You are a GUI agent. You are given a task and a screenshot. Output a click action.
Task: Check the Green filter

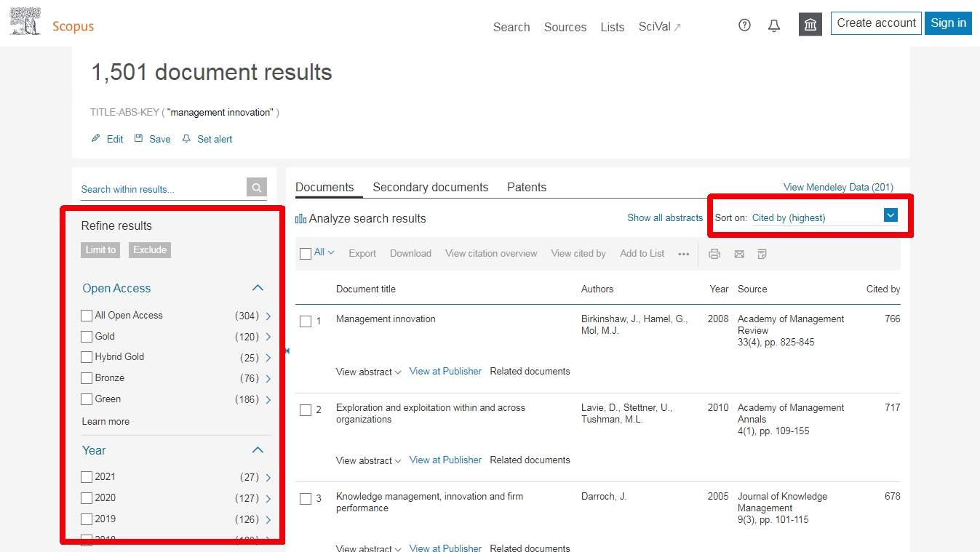(87, 399)
